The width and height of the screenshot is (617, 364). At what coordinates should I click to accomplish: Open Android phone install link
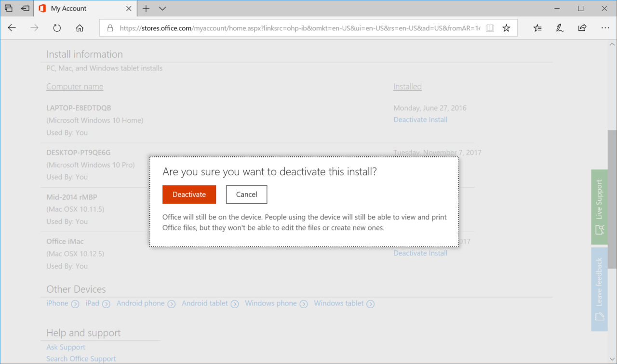[x=146, y=303]
